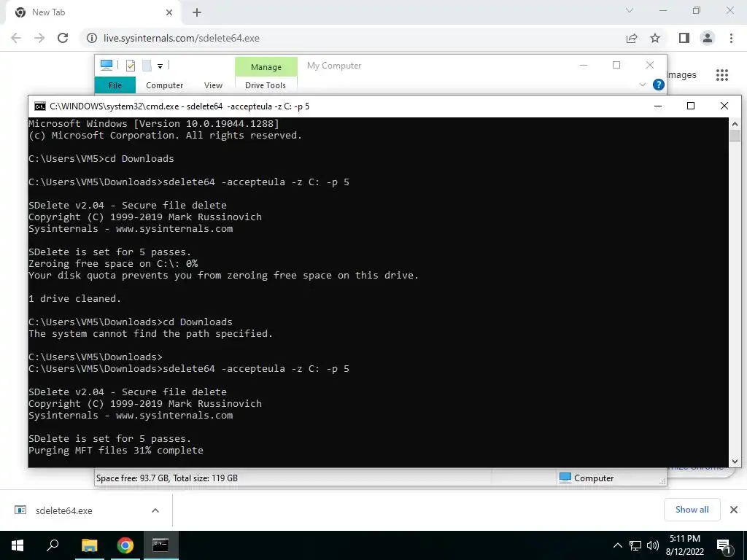Click the cmd scrollbar down arrow

click(x=735, y=461)
